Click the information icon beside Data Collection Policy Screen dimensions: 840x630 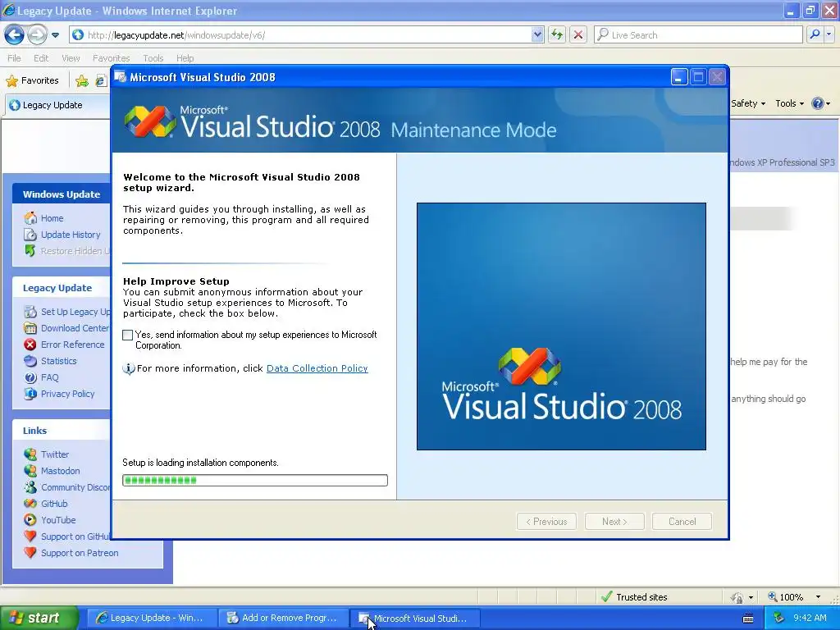(x=129, y=368)
